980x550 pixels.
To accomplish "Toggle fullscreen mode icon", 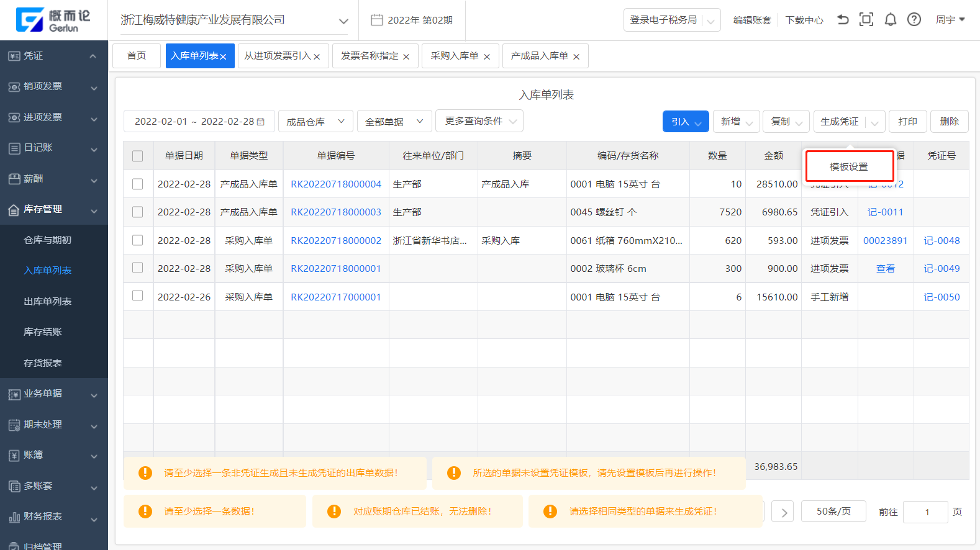I will (866, 19).
